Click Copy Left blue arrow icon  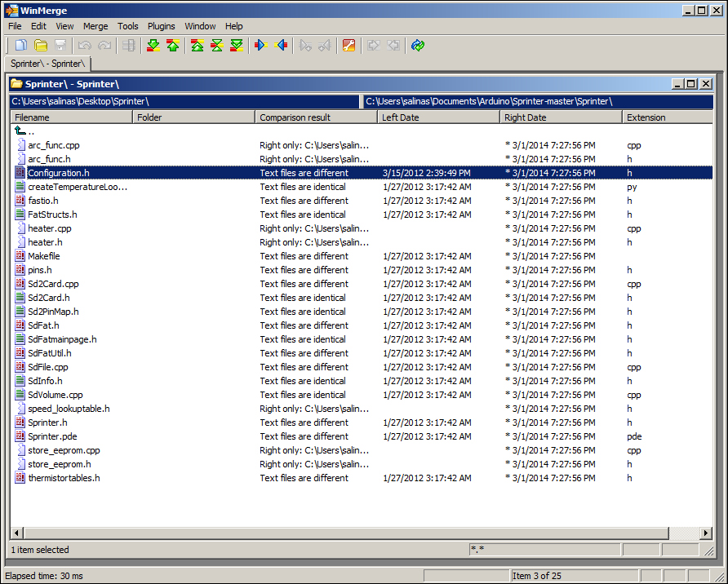tap(281, 46)
